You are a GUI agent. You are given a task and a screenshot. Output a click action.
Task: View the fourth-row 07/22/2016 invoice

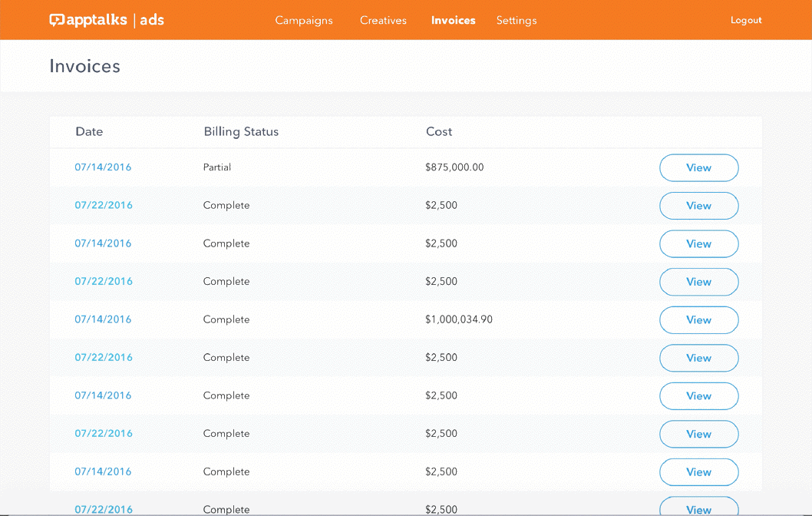pos(698,282)
